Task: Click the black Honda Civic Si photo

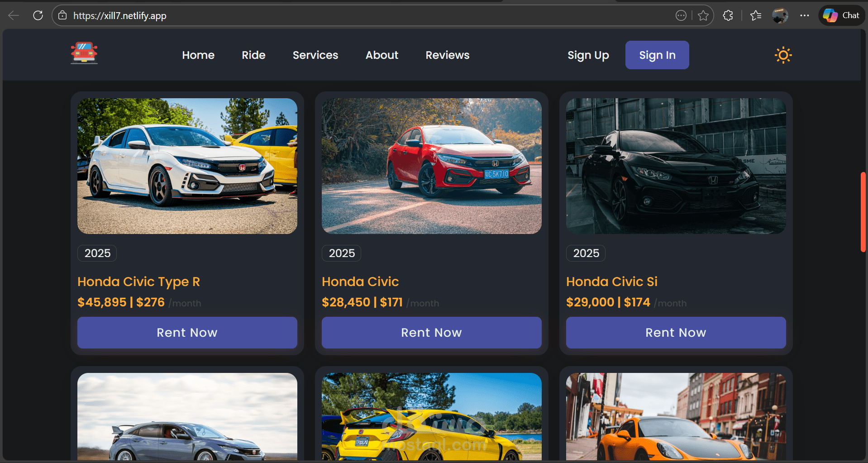Action: pos(676,166)
